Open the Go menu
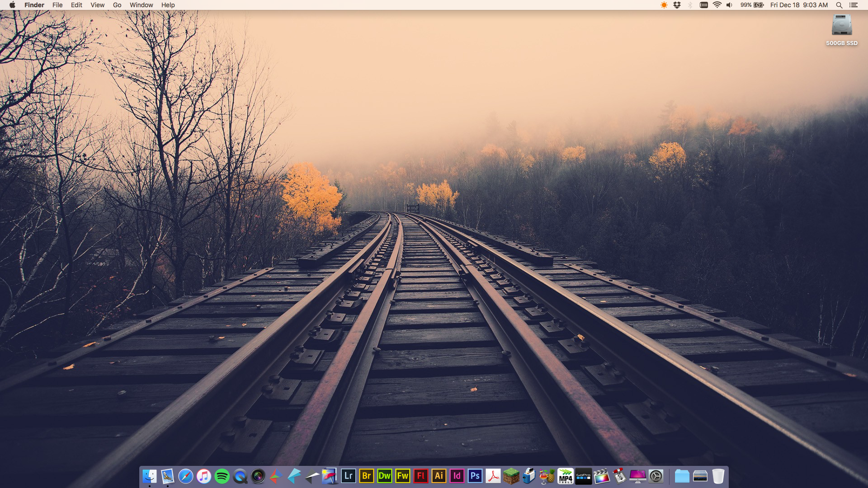The height and width of the screenshot is (488, 868). pyautogui.click(x=117, y=5)
